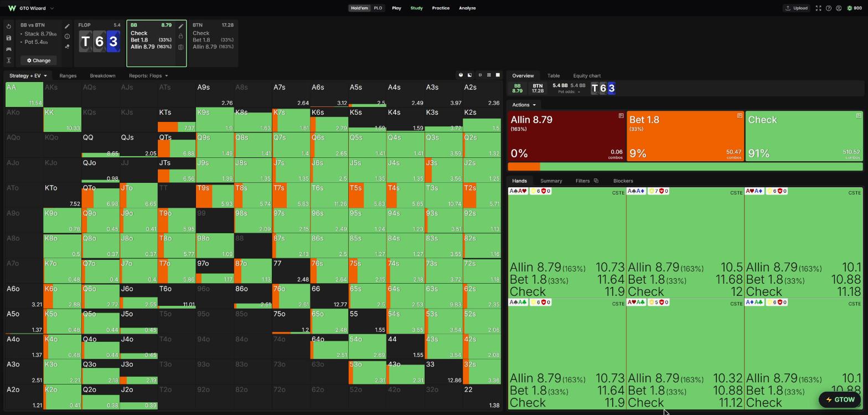The image size is (868, 415).
Task: Select the half-square matrix view toggle
Action: click(x=469, y=75)
